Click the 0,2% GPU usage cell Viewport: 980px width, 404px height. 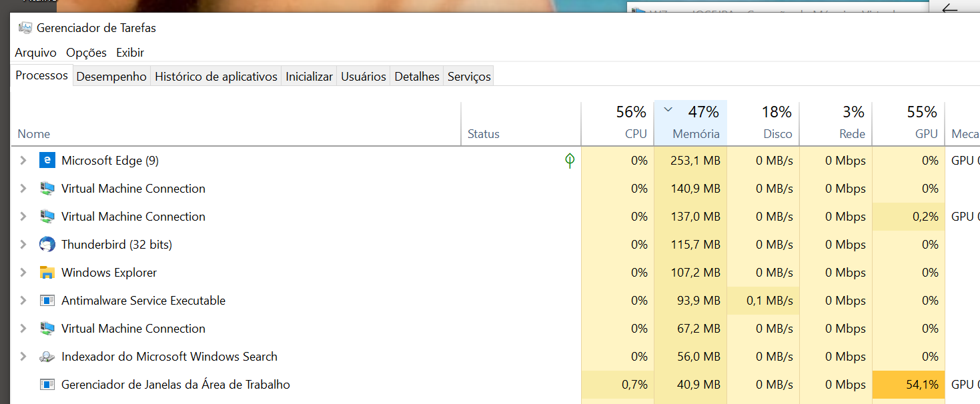pos(909,217)
